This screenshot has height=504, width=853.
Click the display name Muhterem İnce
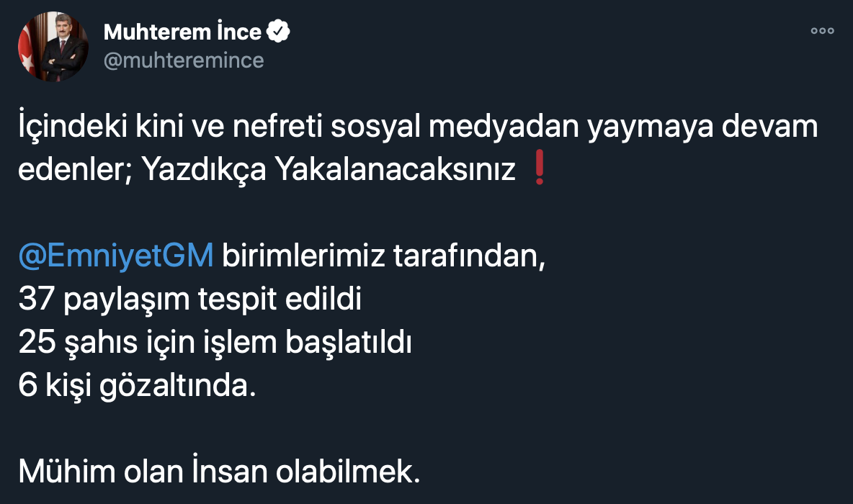(x=182, y=32)
